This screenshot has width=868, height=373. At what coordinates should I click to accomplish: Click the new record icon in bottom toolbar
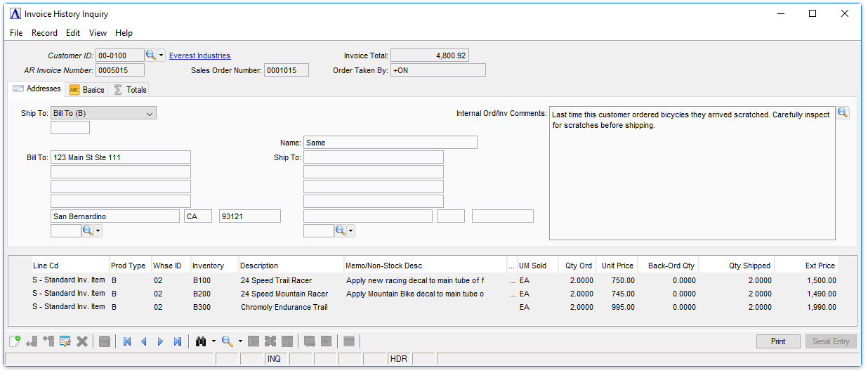point(14,341)
